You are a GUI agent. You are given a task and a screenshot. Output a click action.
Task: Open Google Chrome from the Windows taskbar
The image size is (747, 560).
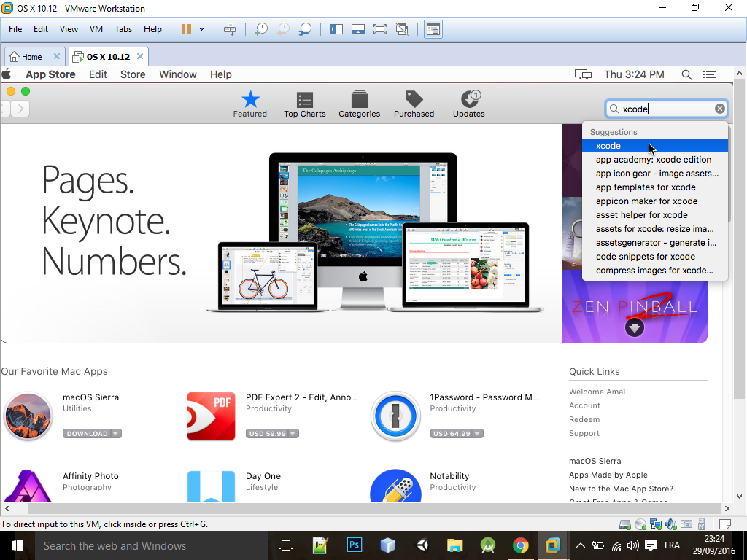tap(520, 545)
